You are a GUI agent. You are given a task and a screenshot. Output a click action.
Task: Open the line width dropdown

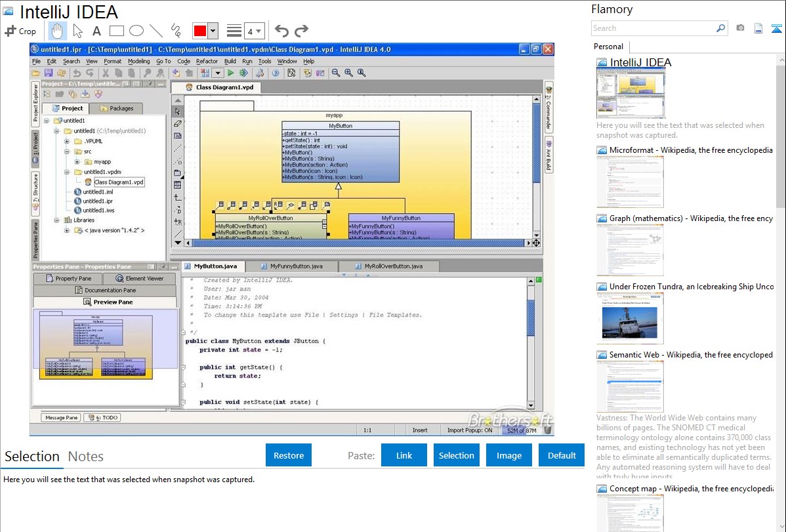click(x=255, y=31)
